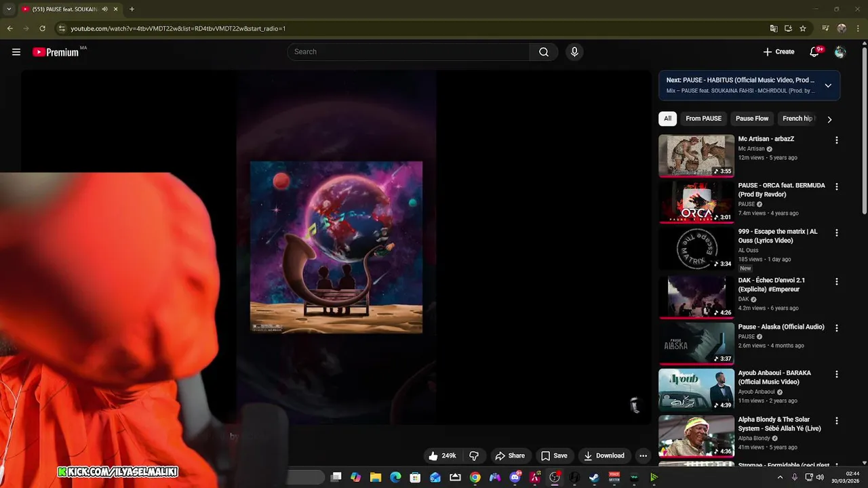Install app icon in address bar

click(788, 28)
